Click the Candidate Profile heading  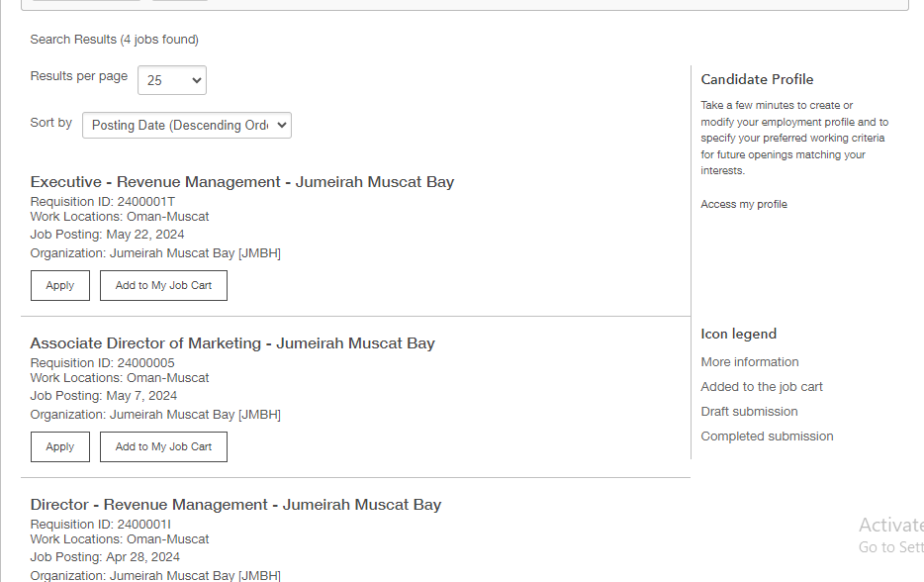click(757, 79)
